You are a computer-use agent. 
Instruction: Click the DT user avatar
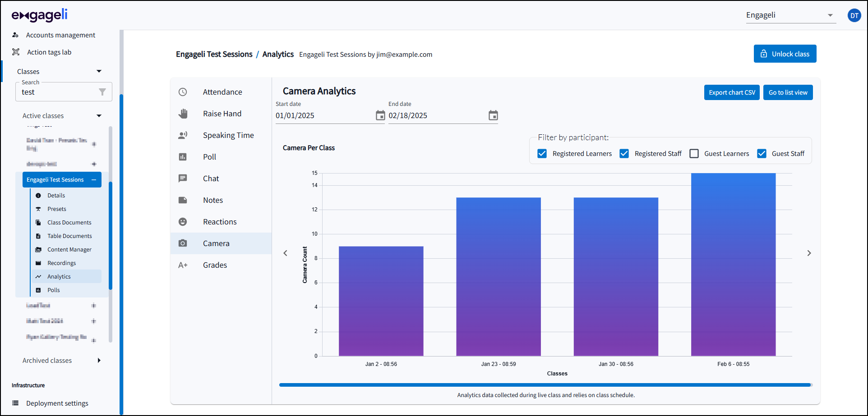point(854,16)
